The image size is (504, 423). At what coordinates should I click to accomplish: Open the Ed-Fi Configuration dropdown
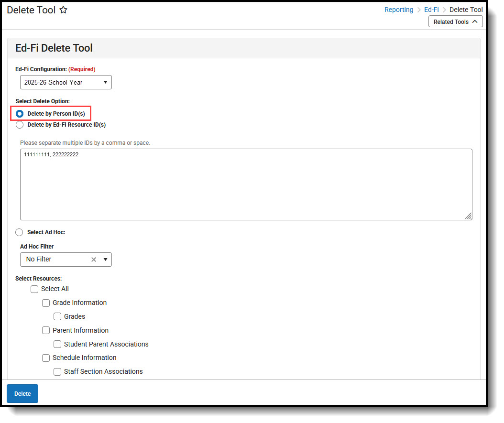point(66,83)
